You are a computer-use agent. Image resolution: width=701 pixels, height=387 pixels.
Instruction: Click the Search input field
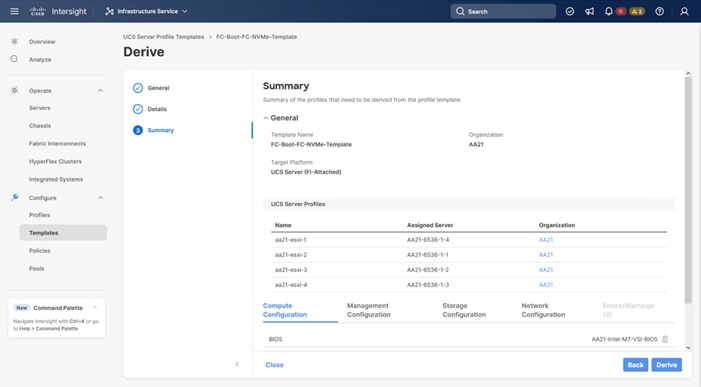click(x=503, y=11)
